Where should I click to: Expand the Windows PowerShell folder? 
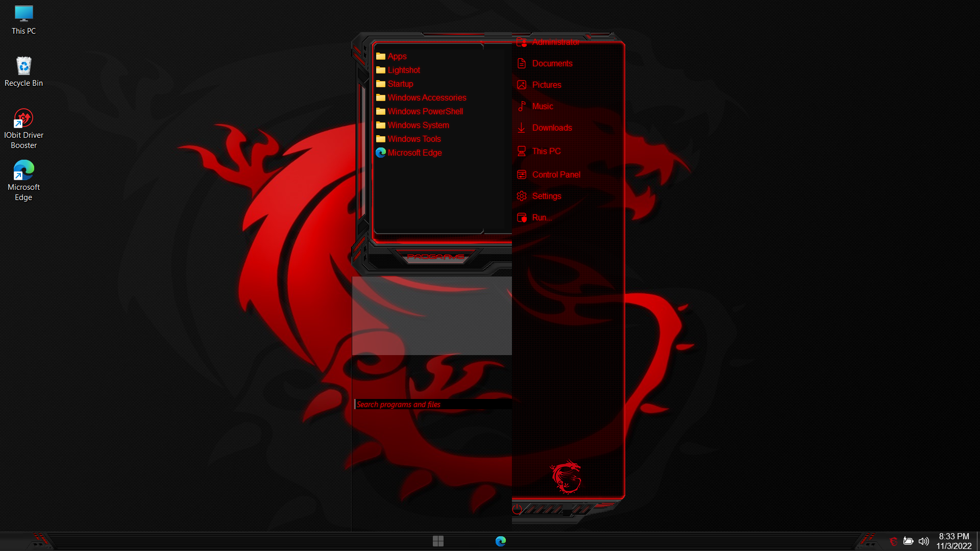click(425, 111)
